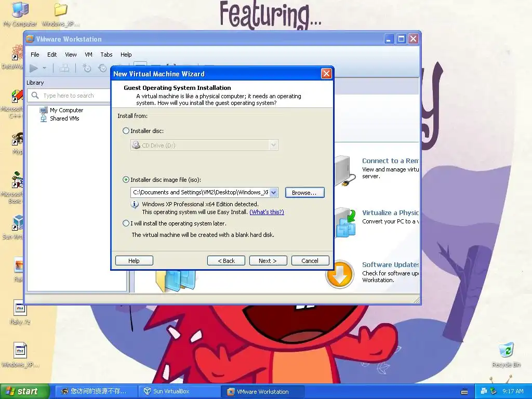The height and width of the screenshot is (399, 532).
Task: Open the Edit menu
Action: coord(52,55)
